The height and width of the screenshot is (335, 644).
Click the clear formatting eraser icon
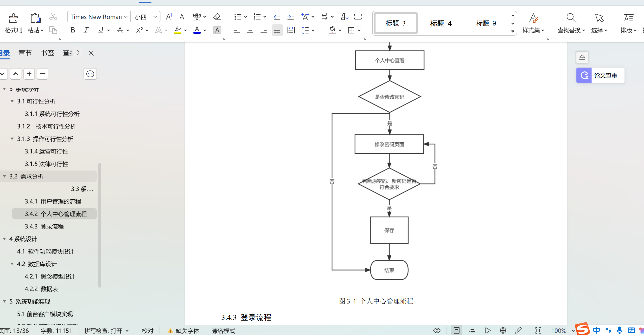click(217, 17)
